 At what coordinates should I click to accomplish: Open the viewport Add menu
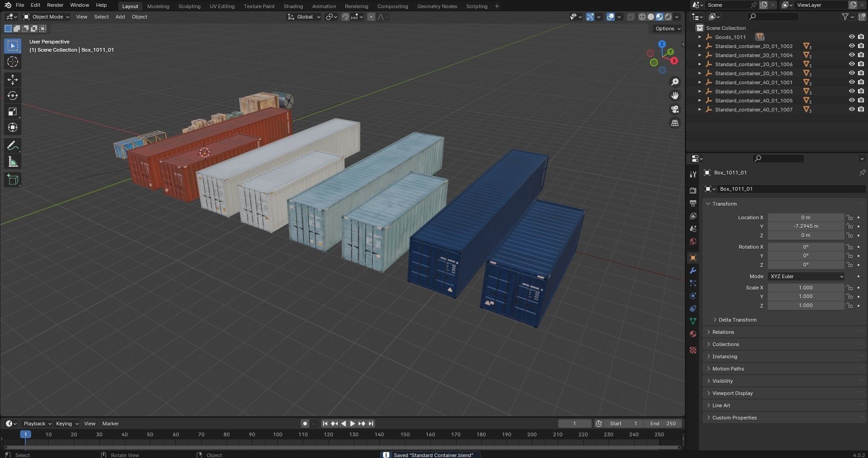click(x=120, y=17)
